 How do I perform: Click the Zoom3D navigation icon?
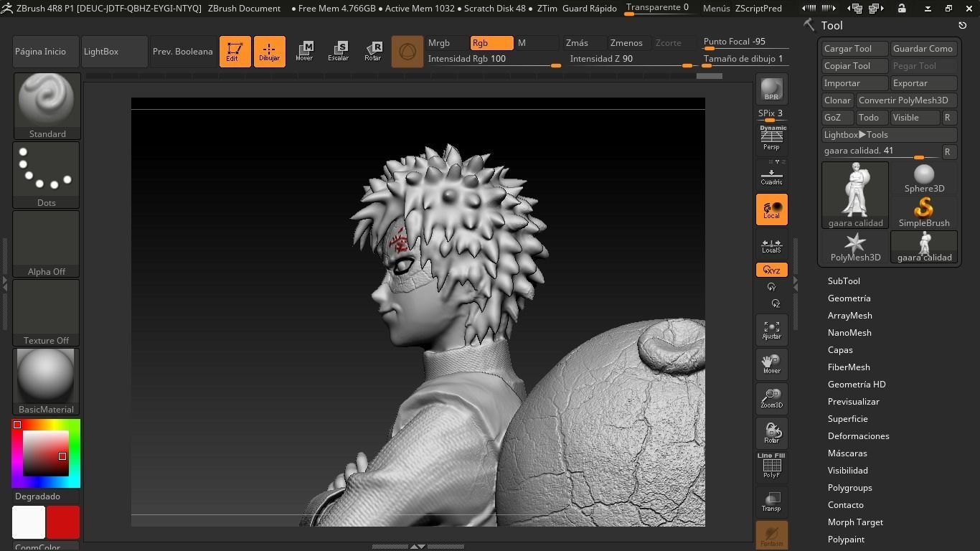[771, 399]
